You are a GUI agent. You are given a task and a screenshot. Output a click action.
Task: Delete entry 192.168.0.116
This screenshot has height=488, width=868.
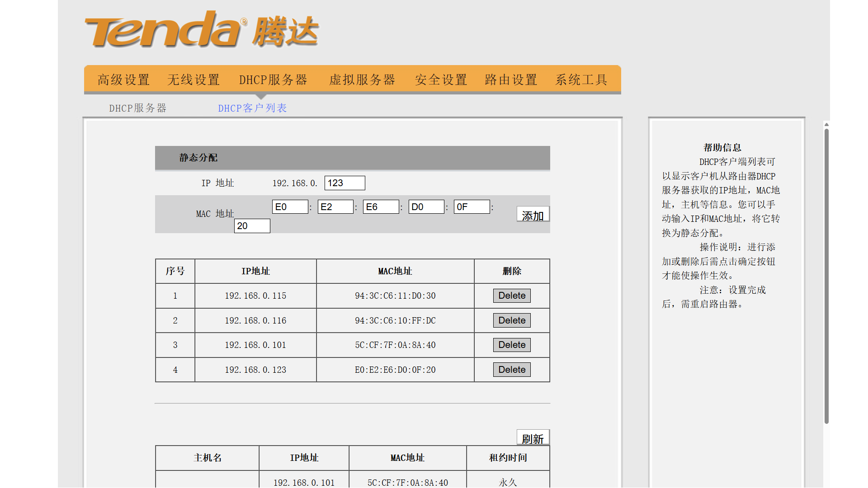(x=512, y=320)
